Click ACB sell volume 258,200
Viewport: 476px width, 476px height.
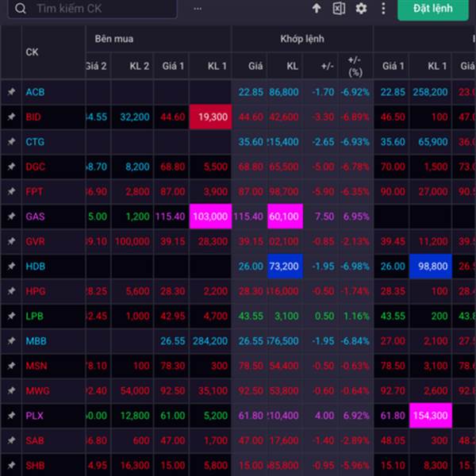click(430, 92)
